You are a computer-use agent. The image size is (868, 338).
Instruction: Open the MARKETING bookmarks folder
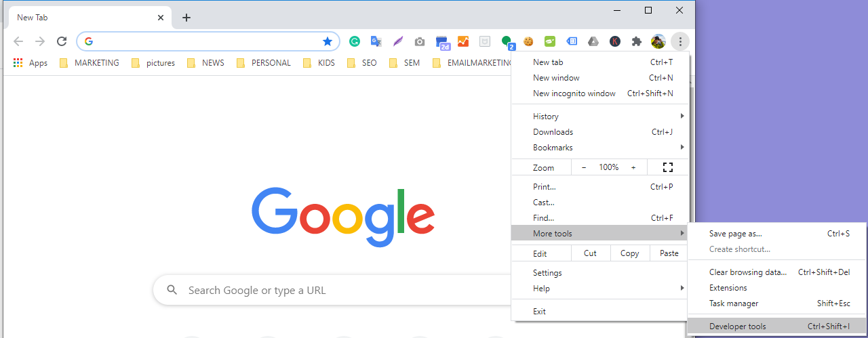[x=89, y=63]
